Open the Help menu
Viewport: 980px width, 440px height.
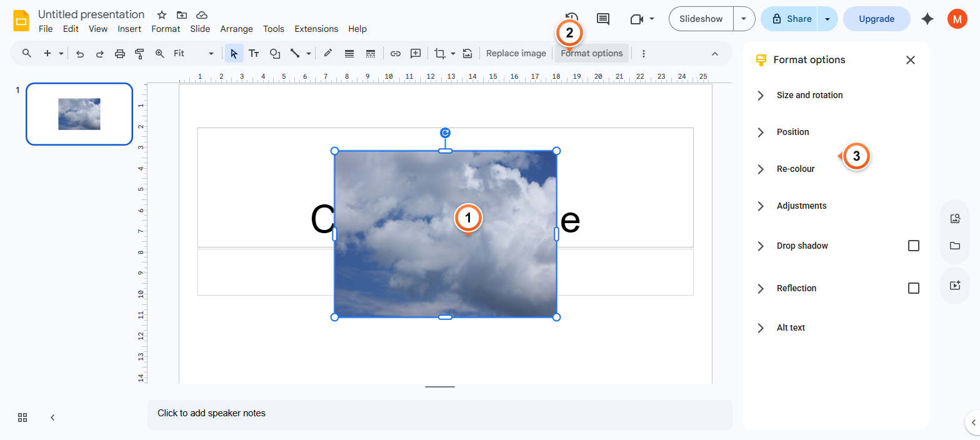tap(357, 29)
